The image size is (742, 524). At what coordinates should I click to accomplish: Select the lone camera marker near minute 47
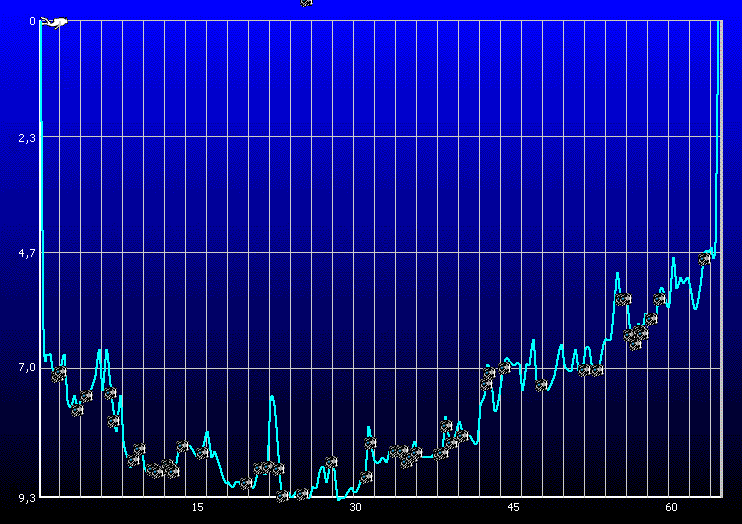click(x=541, y=385)
